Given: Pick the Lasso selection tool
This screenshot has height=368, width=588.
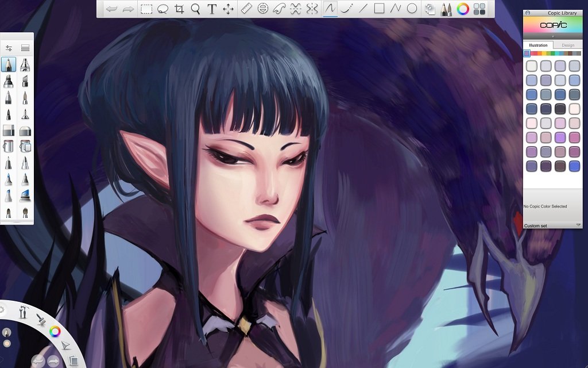Looking at the screenshot, I should pyautogui.click(x=163, y=9).
